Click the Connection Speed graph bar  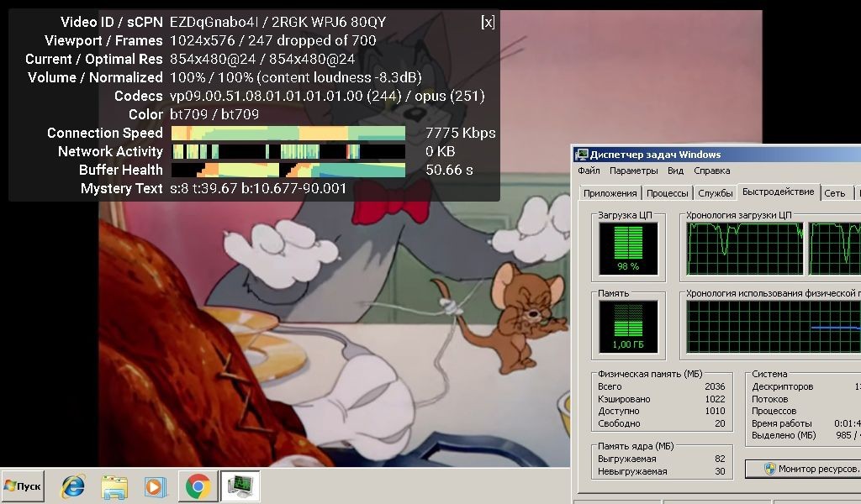[288, 134]
